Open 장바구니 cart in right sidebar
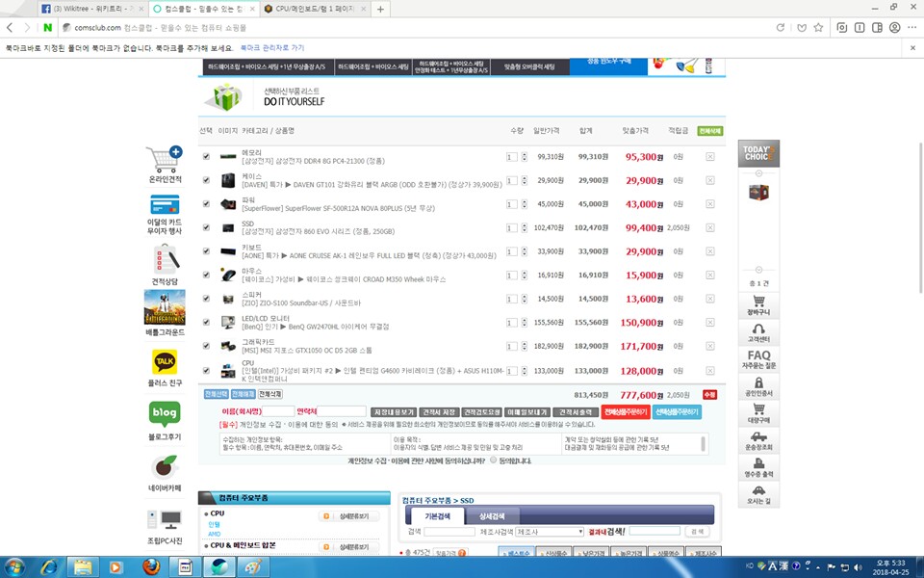Viewport: 924px width, 578px height. click(x=759, y=305)
